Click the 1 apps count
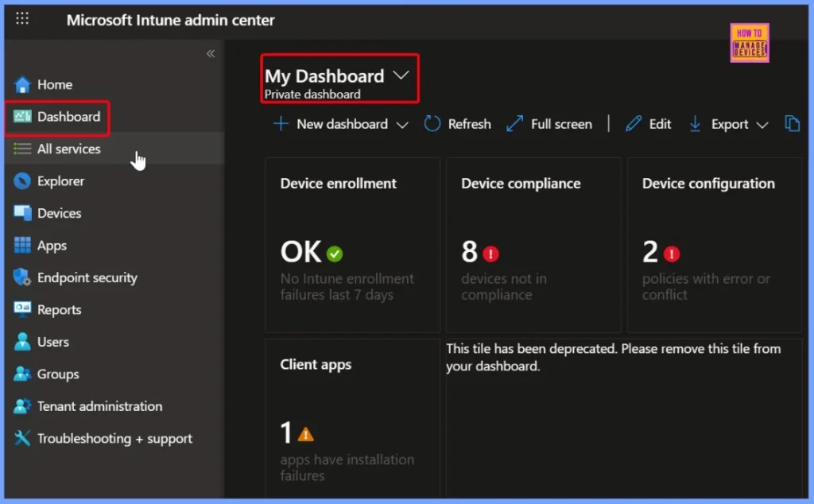This screenshot has width=814, height=504. coord(286,432)
